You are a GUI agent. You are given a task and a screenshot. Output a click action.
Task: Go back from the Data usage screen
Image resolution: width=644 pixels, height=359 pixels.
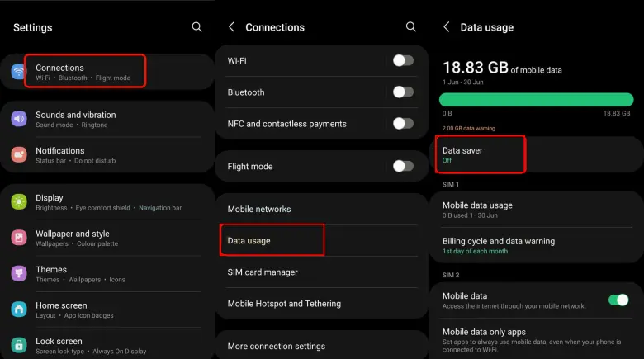(447, 27)
